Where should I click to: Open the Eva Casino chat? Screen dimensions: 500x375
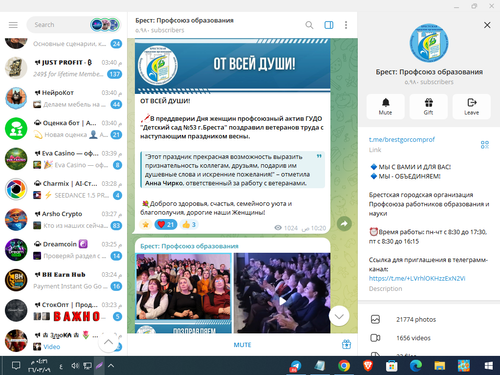coord(63,159)
